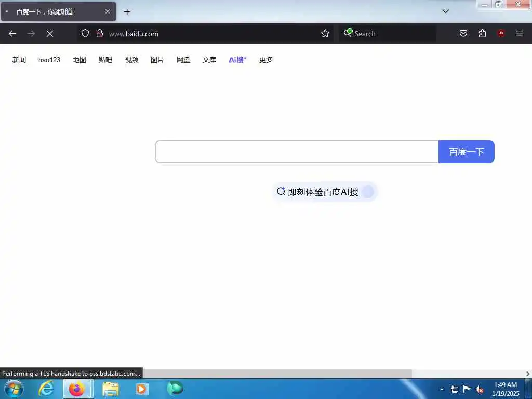Screen dimensions: 532x399
Task: Stop loading the page
Action: pyautogui.click(x=50, y=34)
